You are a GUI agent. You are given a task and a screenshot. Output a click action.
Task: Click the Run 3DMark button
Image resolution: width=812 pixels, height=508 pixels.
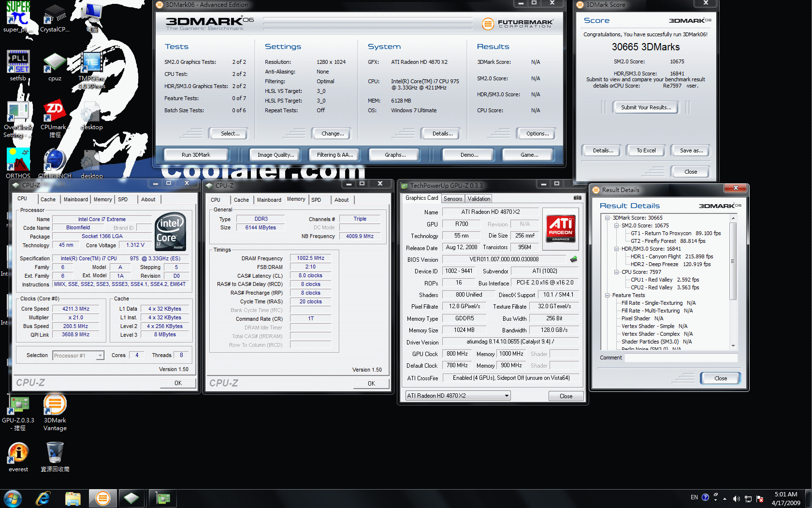click(x=196, y=155)
